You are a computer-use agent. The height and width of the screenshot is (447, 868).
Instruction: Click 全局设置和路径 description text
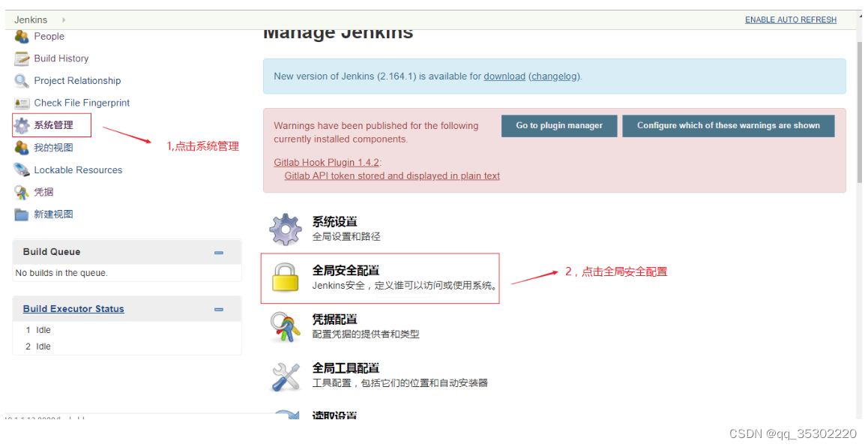pyautogui.click(x=346, y=236)
